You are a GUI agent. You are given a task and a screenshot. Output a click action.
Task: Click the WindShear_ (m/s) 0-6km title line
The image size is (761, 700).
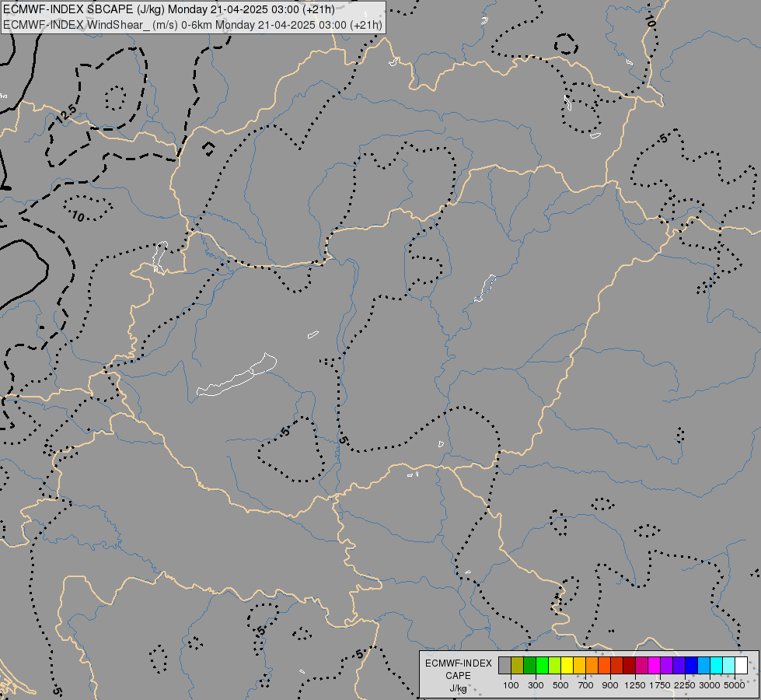tap(193, 25)
